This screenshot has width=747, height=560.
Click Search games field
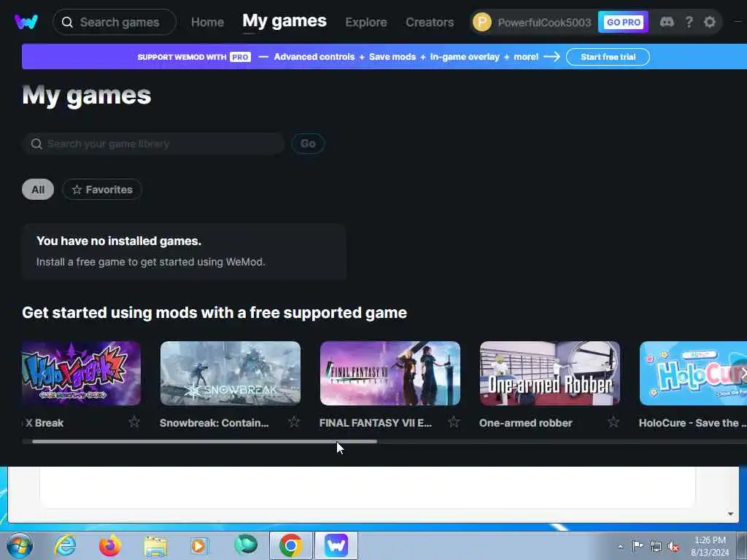pos(115,22)
